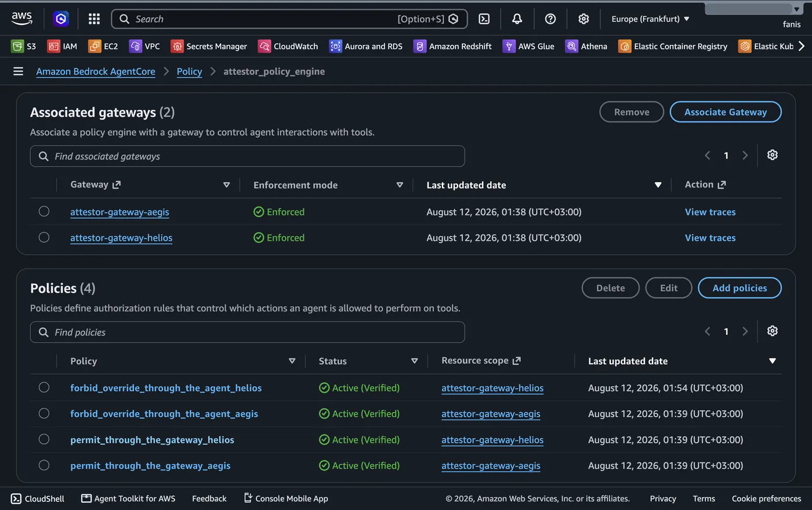Open the attestor-gateway-aegis gateway link in gateways table

pos(119,212)
